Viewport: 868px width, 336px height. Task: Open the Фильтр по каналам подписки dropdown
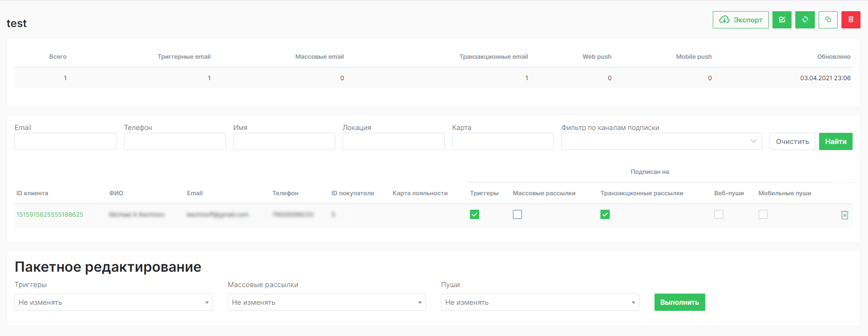pos(661,141)
